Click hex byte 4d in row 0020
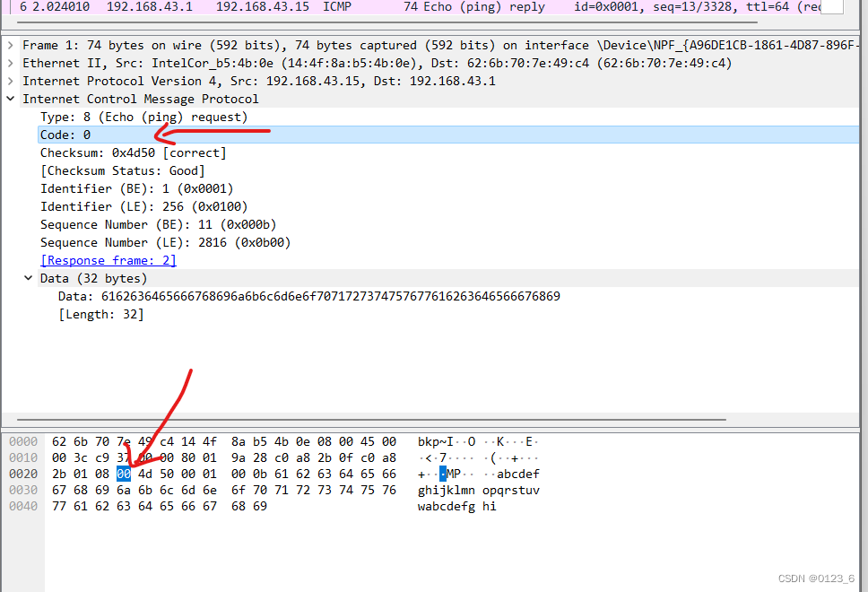This screenshot has width=868, height=592. point(145,474)
